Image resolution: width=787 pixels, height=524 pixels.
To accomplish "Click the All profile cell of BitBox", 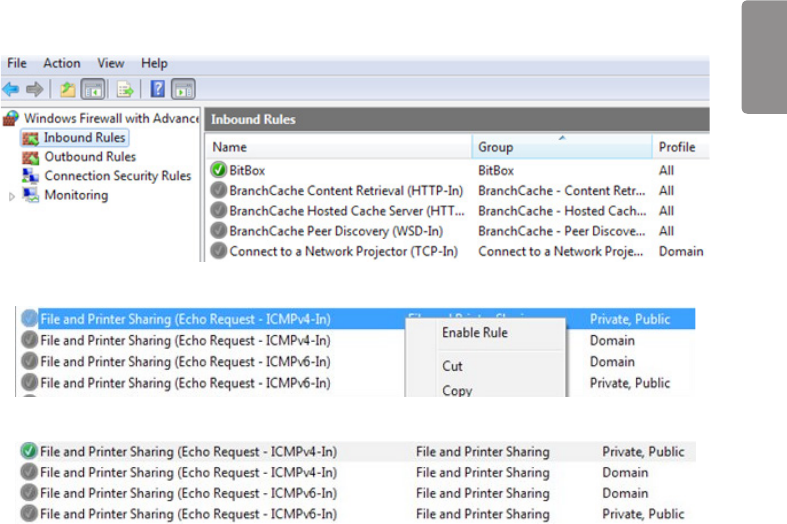I will pyautogui.click(x=667, y=171).
